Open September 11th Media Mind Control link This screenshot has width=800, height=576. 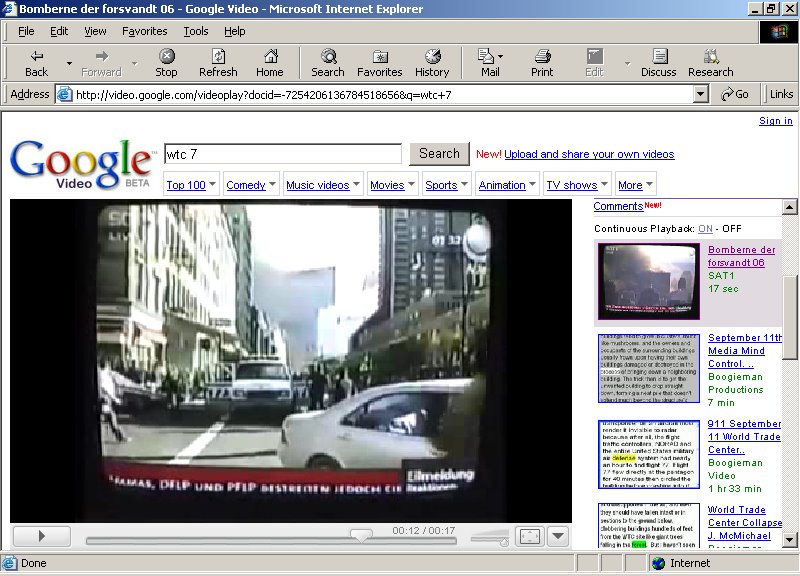click(744, 350)
